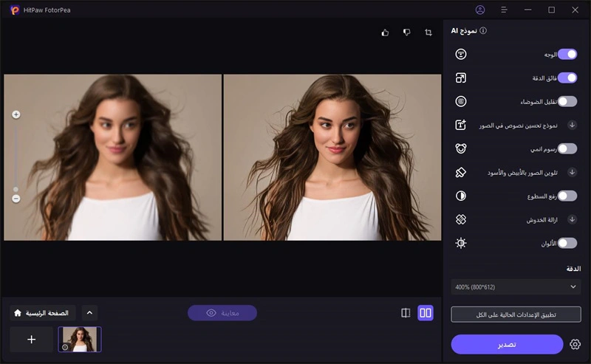Turn on تقليل الضوضاء denoise toggle
This screenshot has height=364, width=591.
point(567,101)
